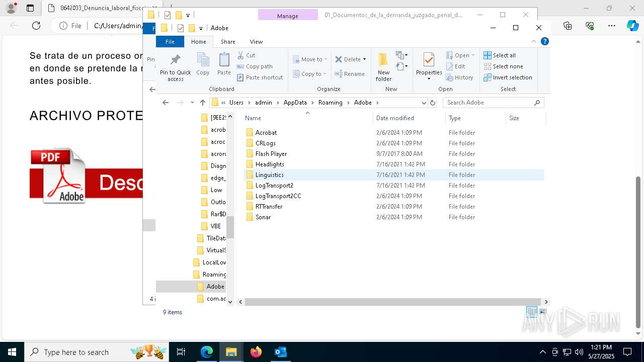Click the Paste ribbon icon
This screenshot has height=362, width=644.
pyautogui.click(x=224, y=64)
